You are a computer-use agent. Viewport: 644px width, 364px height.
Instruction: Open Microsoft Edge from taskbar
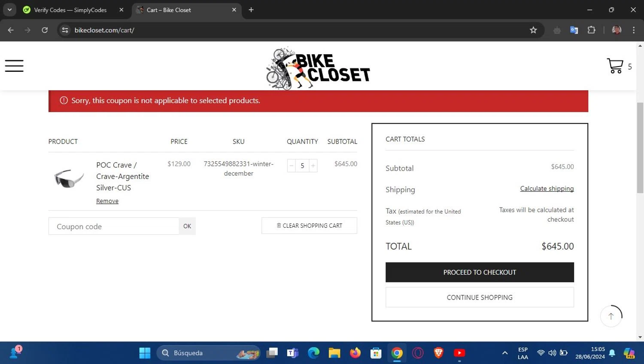click(x=314, y=353)
